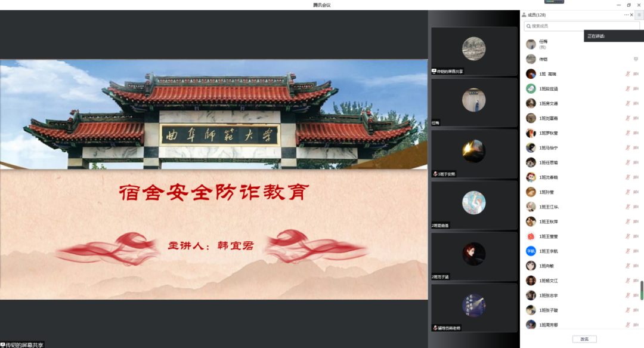This screenshot has height=348, width=644.
Task: Click the panel menu icon beside members header
Action: [639, 15]
